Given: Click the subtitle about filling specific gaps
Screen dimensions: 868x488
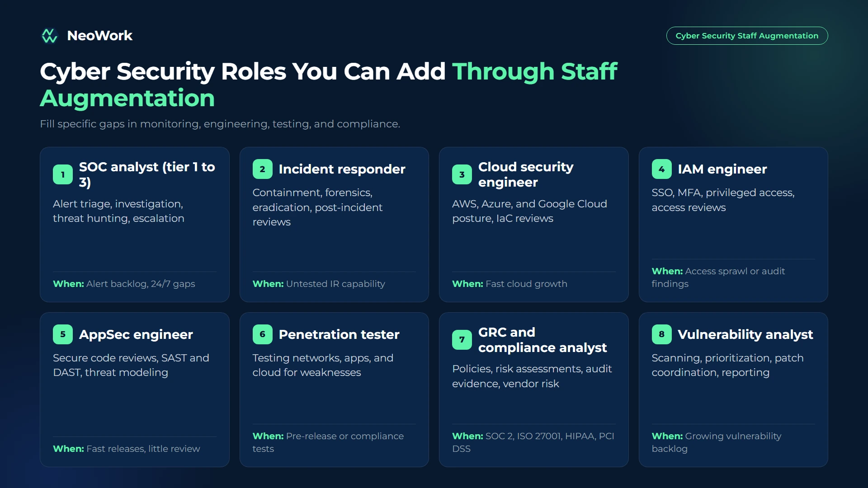Looking at the screenshot, I should tap(220, 124).
